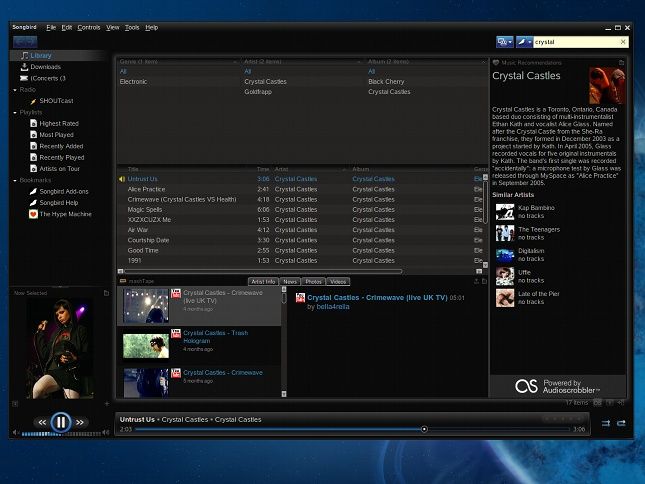
Task: Click the Digitalism artist thumbnail
Action: coord(505,255)
